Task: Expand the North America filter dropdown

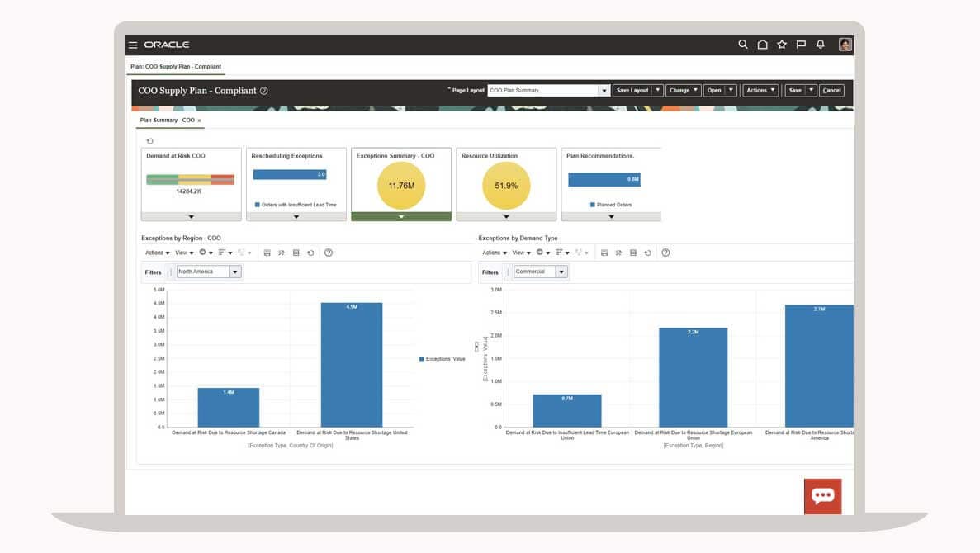Action: tap(235, 272)
